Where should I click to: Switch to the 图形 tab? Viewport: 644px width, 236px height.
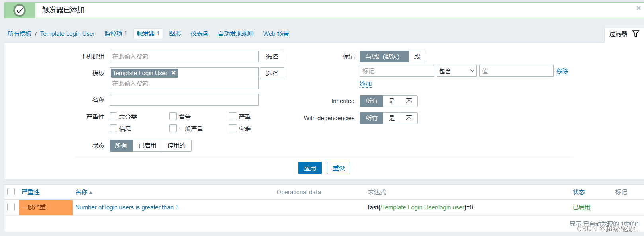coord(175,34)
